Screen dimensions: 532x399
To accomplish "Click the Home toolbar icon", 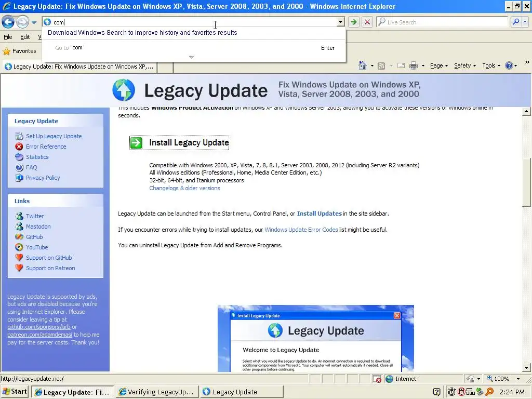I will tap(363, 65).
